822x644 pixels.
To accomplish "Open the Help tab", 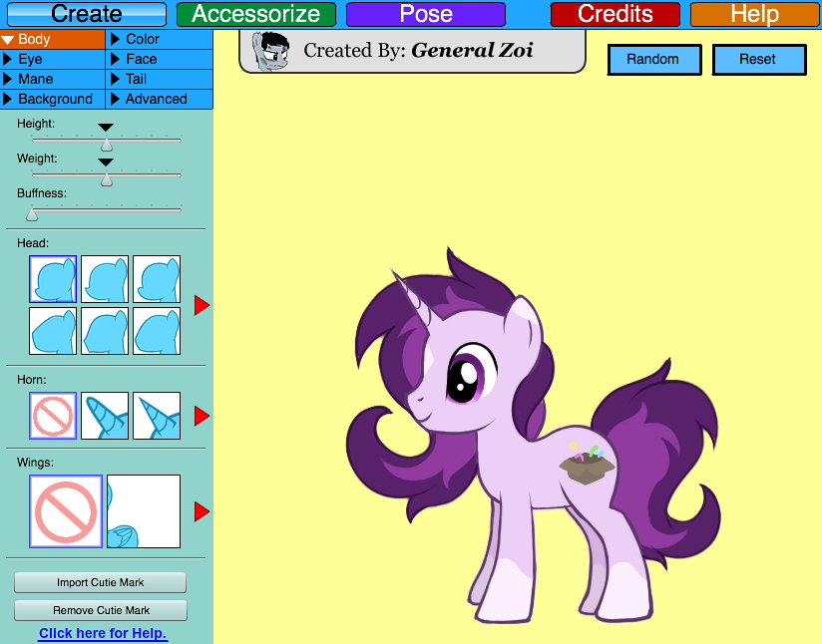I will pos(754,14).
